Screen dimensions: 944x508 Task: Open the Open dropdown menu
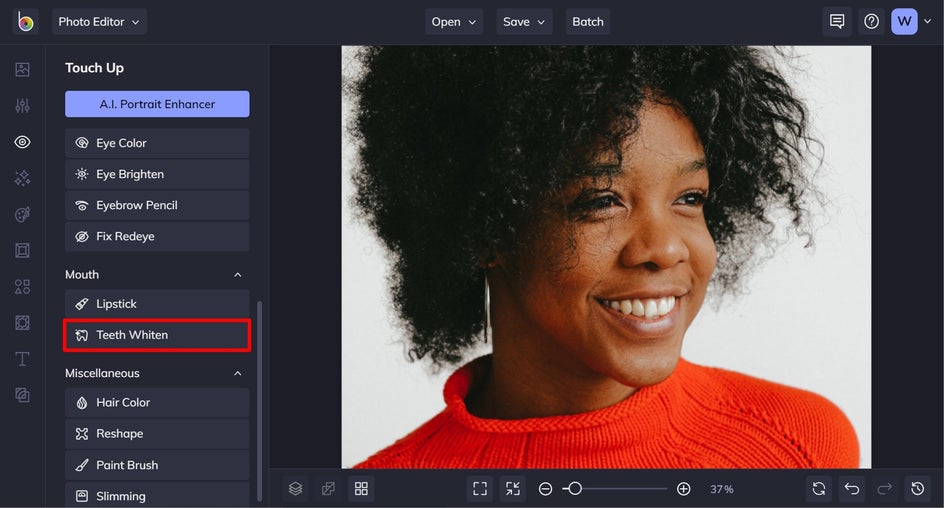pos(454,22)
